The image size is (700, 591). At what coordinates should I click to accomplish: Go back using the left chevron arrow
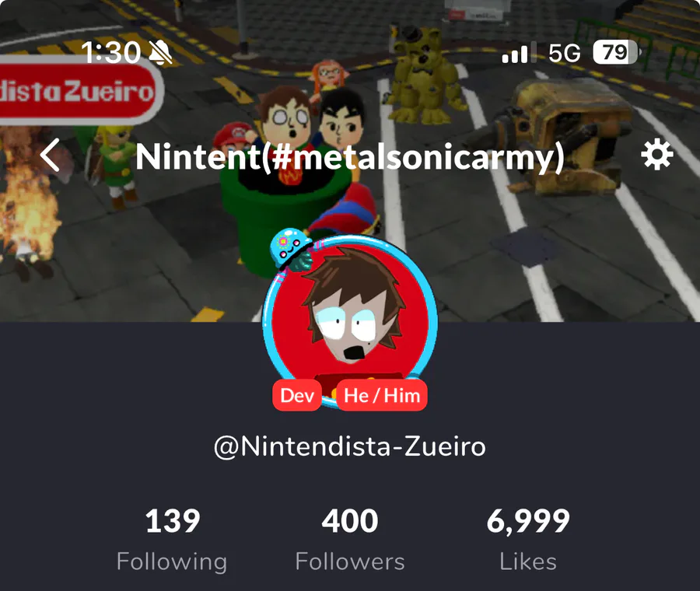click(x=50, y=155)
